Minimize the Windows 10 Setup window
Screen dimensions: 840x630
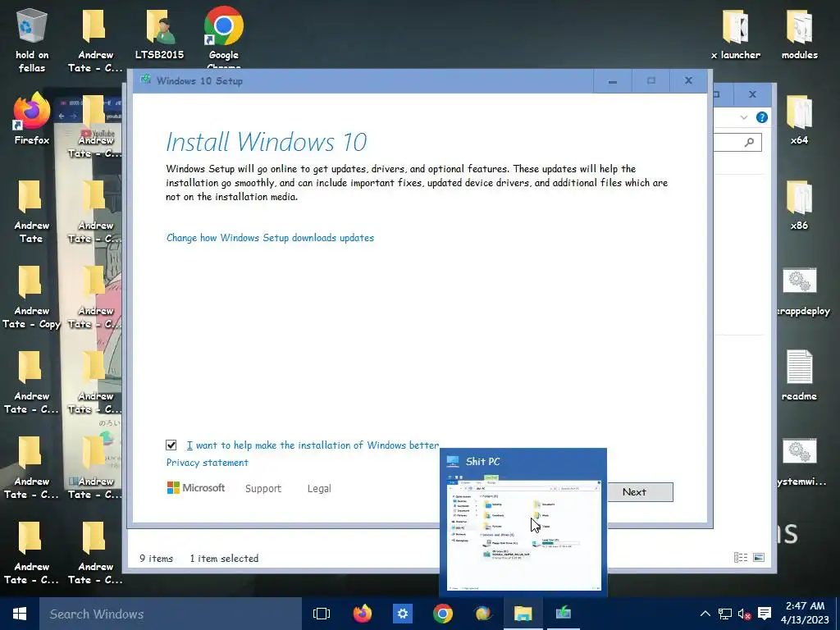click(x=612, y=81)
